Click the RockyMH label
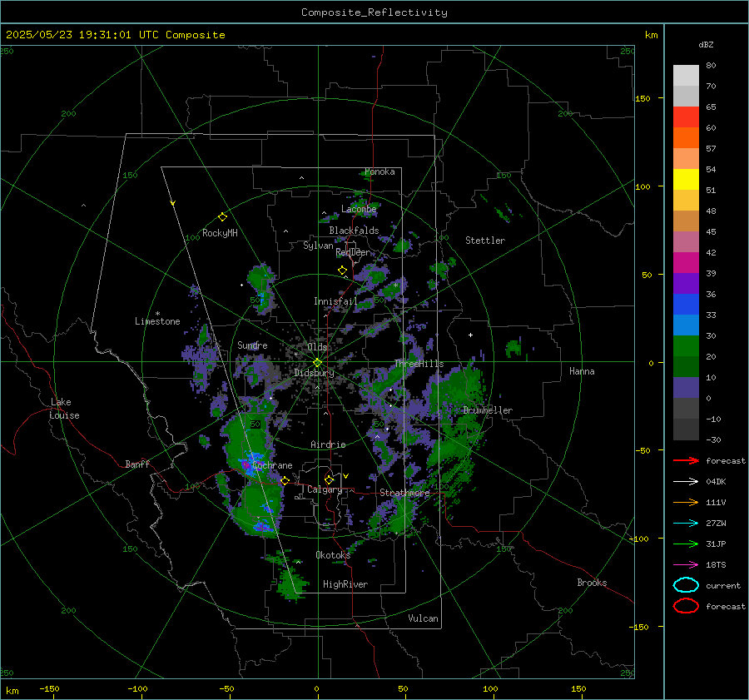The height and width of the screenshot is (700, 749). click(x=220, y=233)
